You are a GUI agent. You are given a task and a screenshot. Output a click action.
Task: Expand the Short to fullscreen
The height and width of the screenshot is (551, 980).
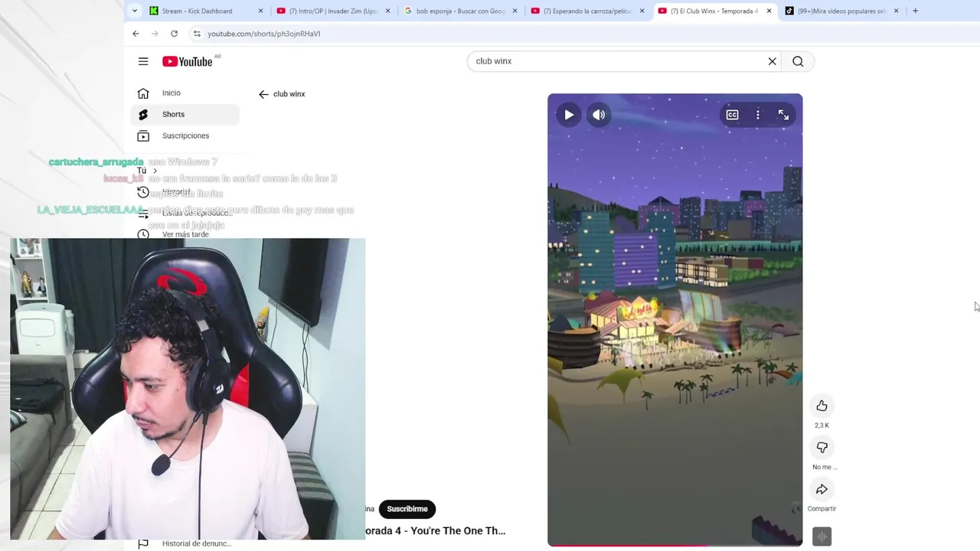point(783,115)
